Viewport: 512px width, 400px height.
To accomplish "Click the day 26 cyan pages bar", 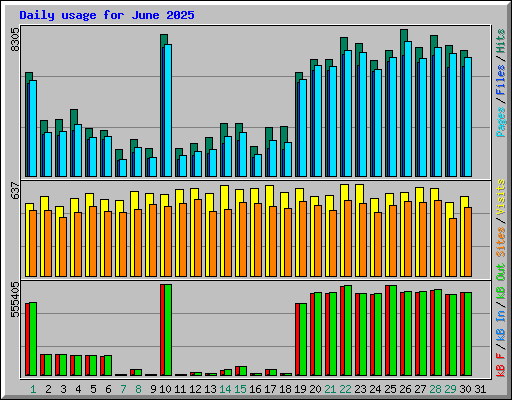I will pos(408,109).
